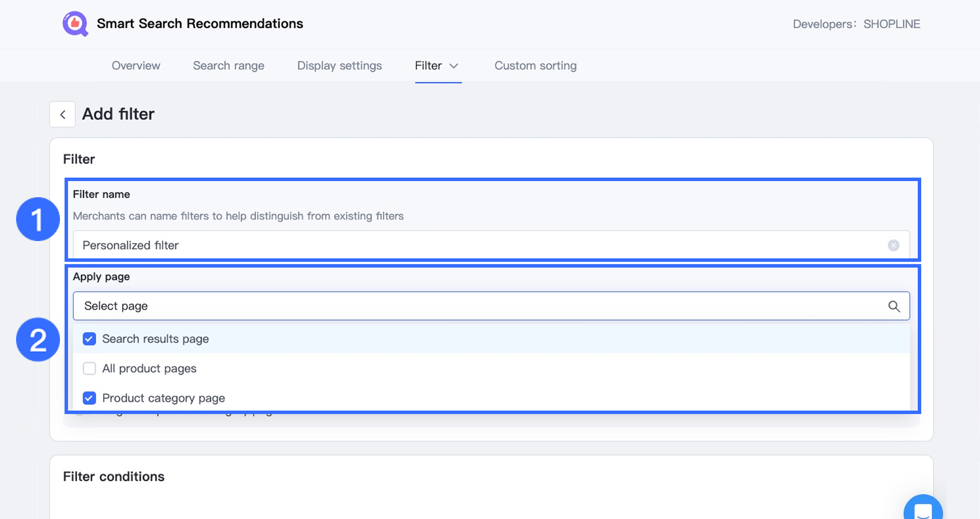Click the Filter conditions section heading
Viewport: 980px width, 519px height.
pos(114,476)
